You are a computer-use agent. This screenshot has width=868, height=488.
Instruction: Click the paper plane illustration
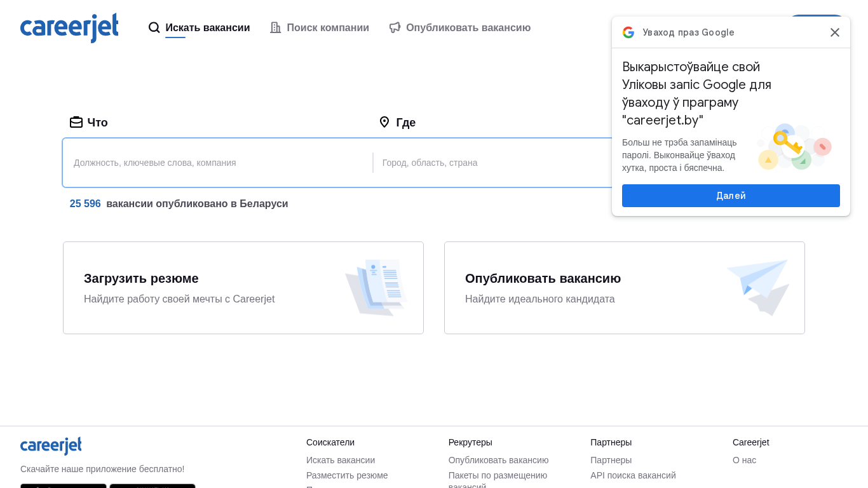click(x=759, y=287)
